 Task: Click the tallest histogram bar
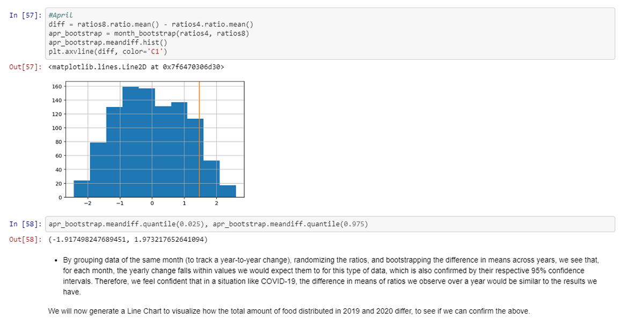coord(130,142)
